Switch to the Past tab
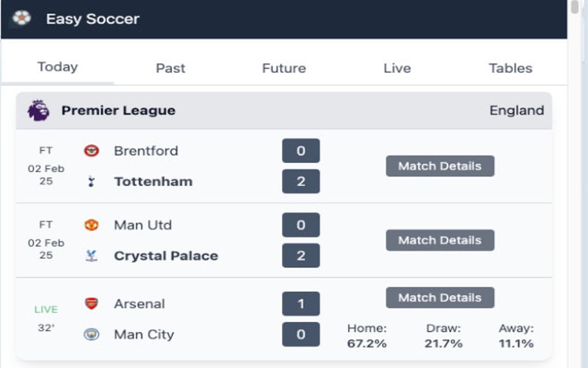The height and width of the screenshot is (368, 588). point(169,67)
